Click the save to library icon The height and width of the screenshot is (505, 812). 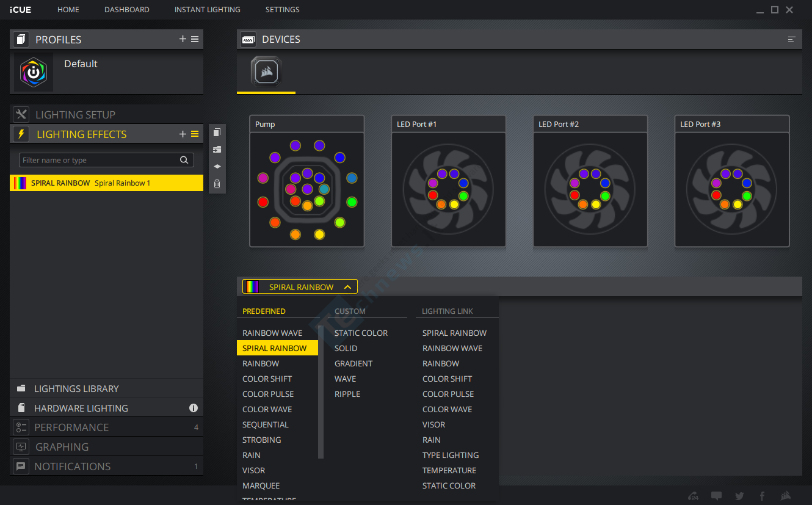pos(217,150)
